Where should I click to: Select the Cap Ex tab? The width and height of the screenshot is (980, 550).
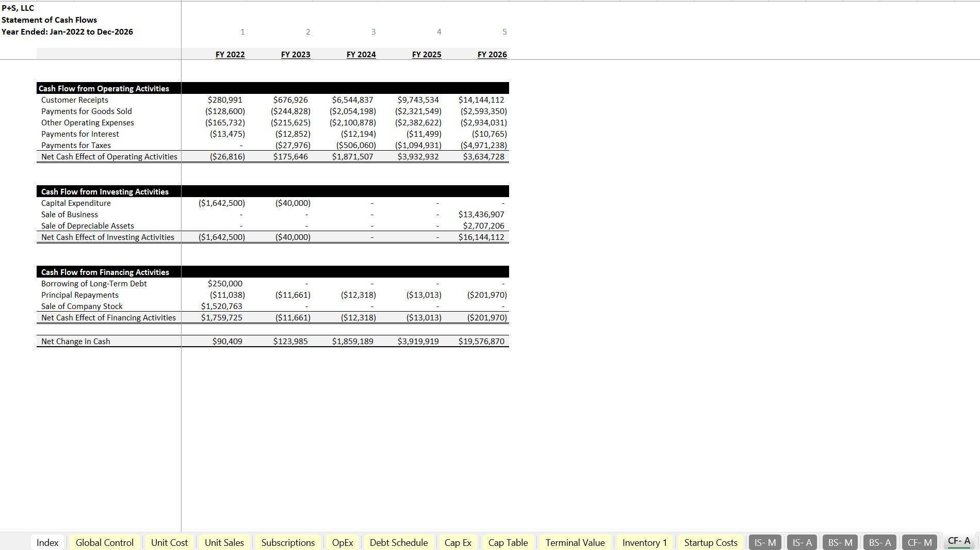[458, 542]
